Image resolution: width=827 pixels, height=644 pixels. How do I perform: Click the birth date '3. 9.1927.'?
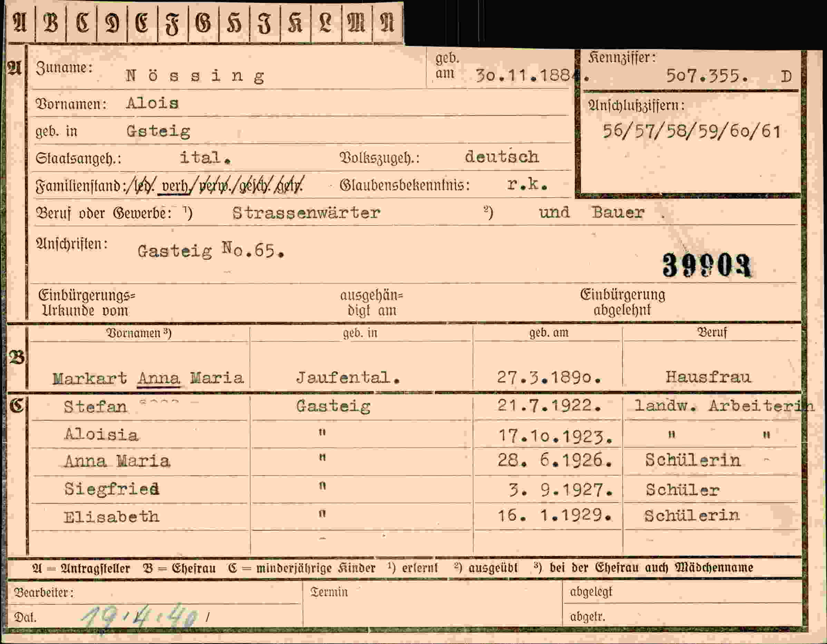click(x=561, y=490)
